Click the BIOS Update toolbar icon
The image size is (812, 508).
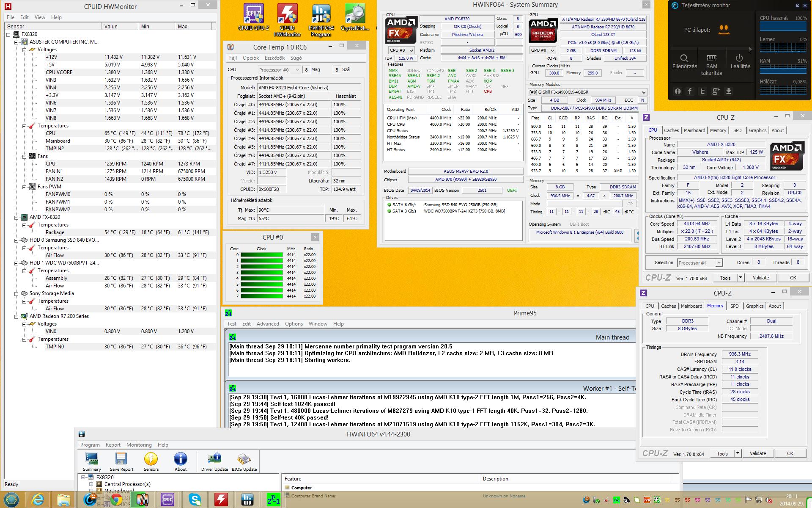(x=244, y=462)
